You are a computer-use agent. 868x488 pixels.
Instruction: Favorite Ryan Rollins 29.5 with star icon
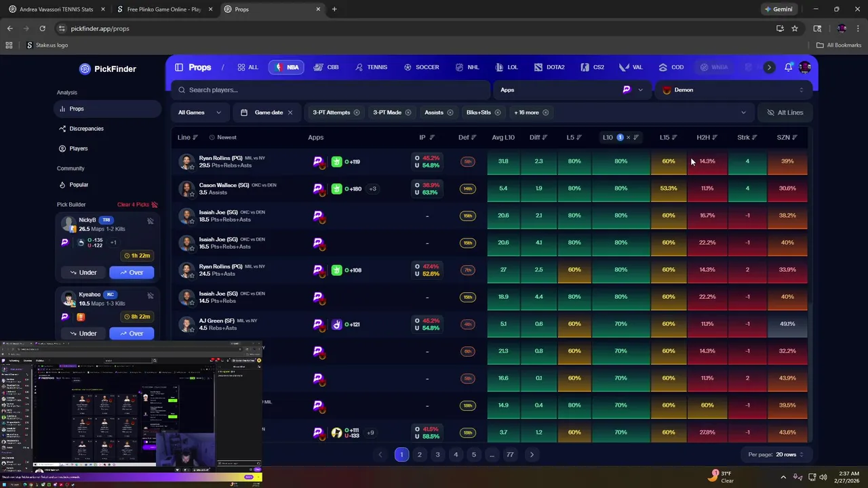pyautogui.click(x=192, y=166)
